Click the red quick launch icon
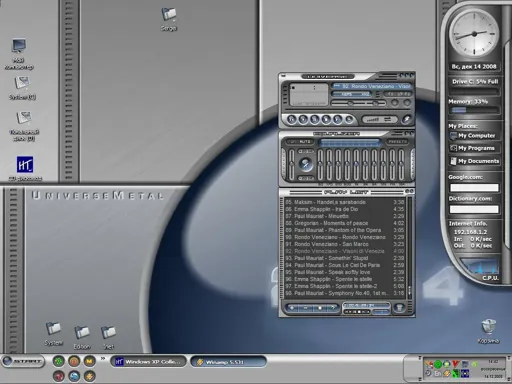 tap(59, 376)
